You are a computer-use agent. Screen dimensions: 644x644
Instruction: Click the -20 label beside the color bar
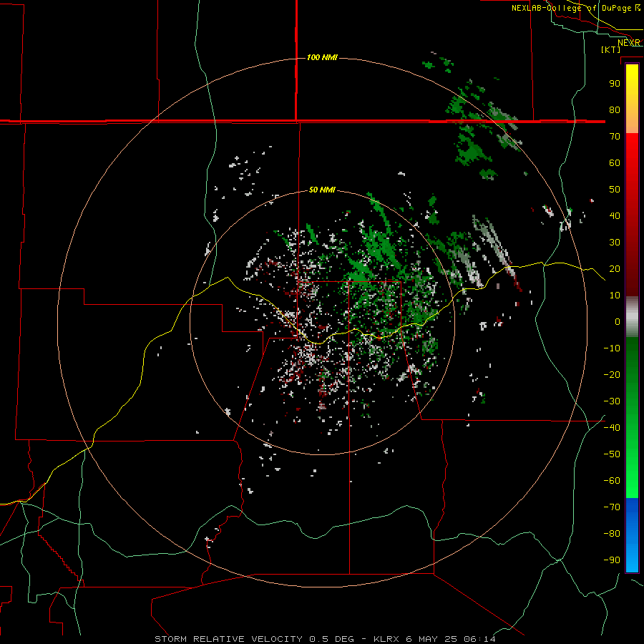coord(612,374)
